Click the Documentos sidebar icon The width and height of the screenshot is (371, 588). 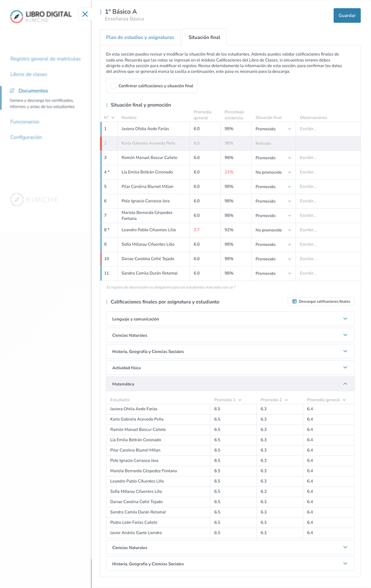(12, 91)
